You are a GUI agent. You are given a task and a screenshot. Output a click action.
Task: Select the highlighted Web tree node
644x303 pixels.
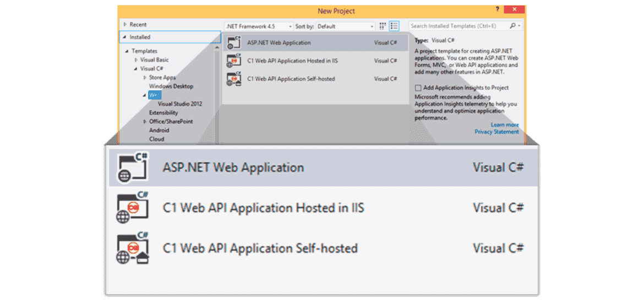[x=155, y=95]
